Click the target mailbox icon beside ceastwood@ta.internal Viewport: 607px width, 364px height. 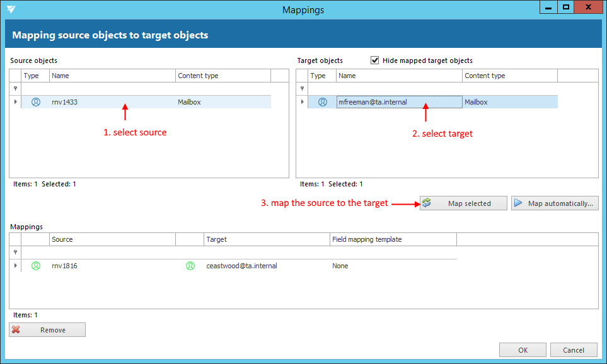(190, 266)
